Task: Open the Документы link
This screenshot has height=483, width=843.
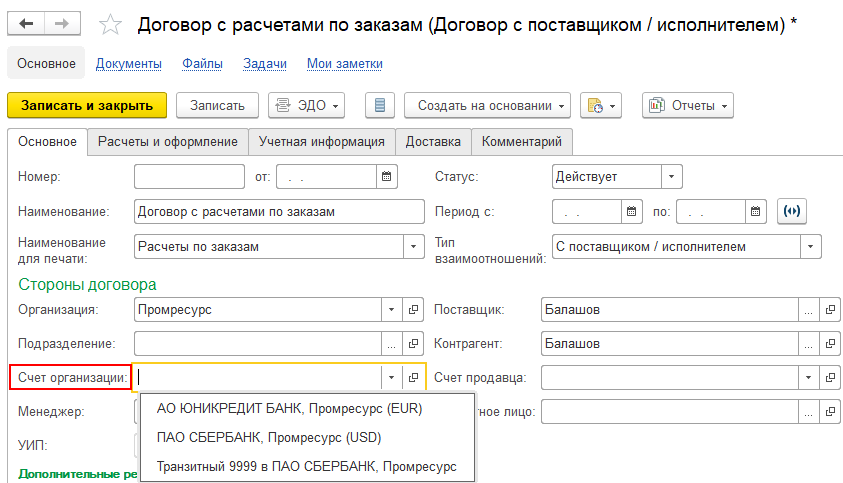Action: point(129,64)
